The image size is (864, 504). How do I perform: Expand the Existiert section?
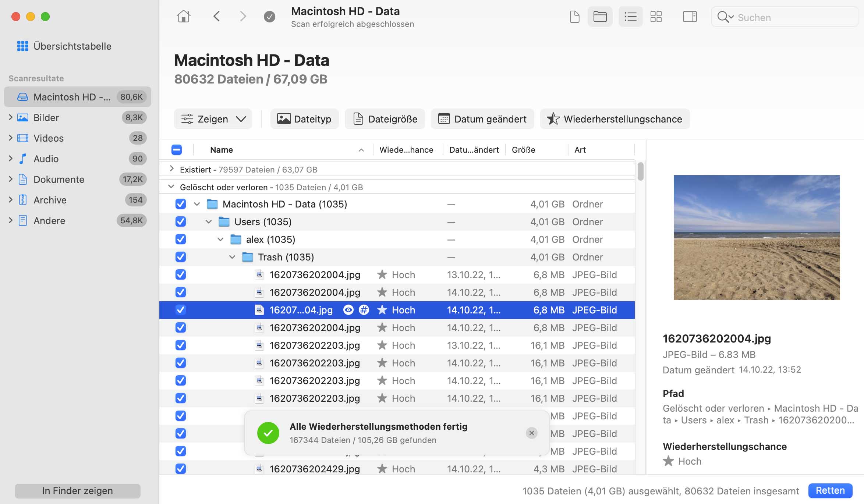click(171, 169)
